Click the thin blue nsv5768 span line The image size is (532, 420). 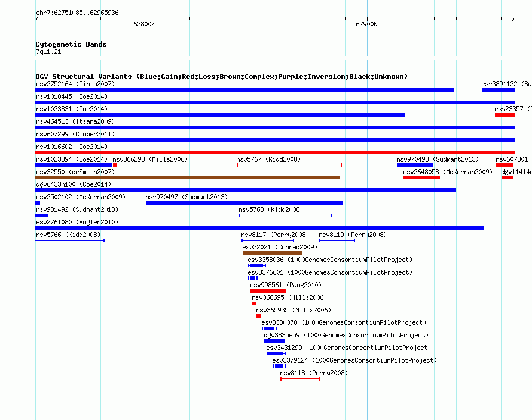pyautogui.click(x=286, y=215)
